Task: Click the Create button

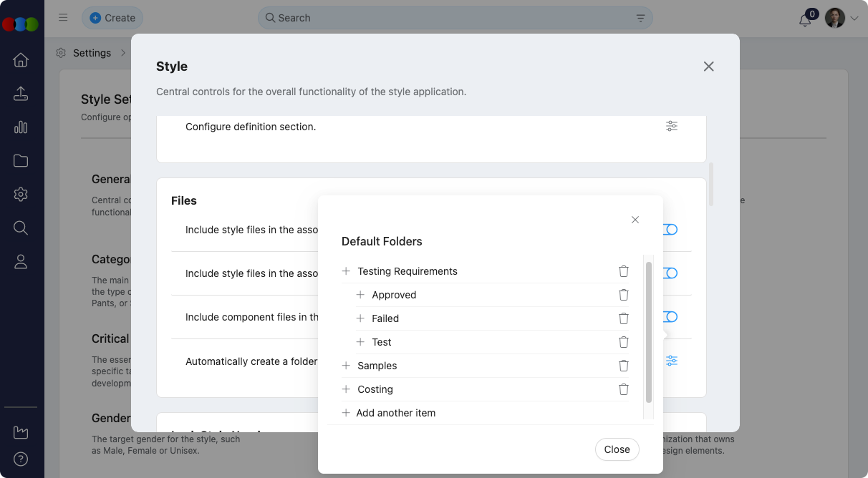Action: [x=112, y=18]
